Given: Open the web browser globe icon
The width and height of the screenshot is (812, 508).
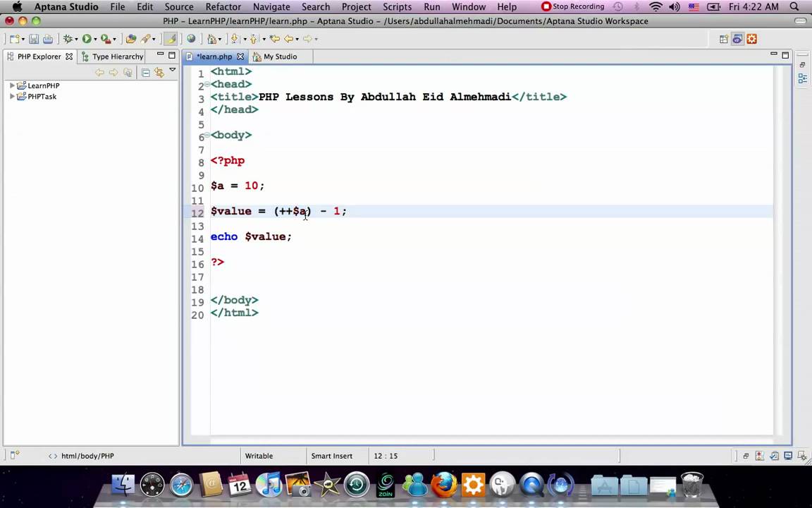Looking at the screenshot, I should [191, 39].
